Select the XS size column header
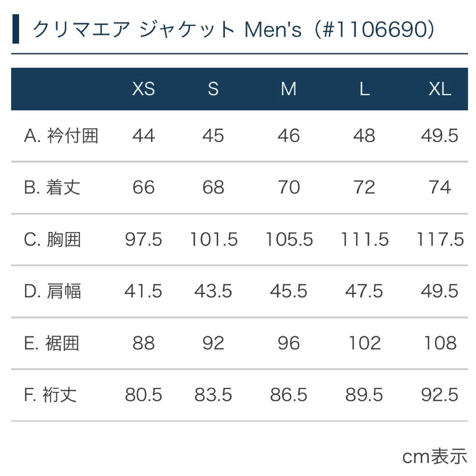 click(143, 89)
